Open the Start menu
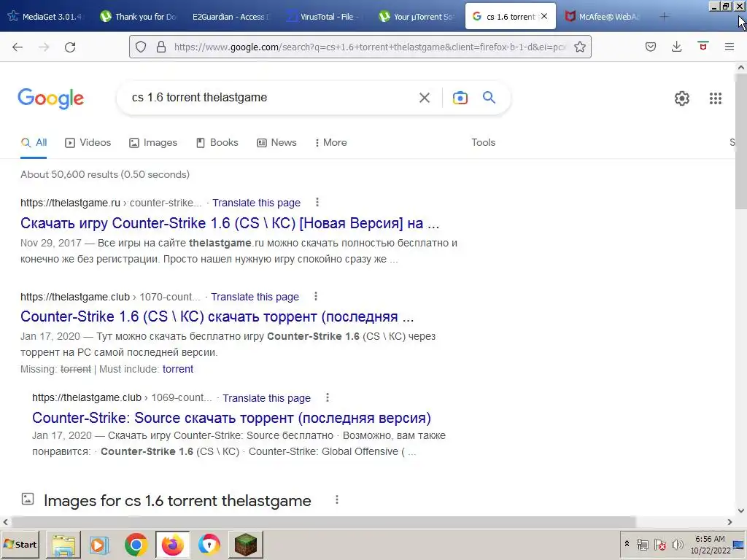The image size is (747, 560). point(20,544)
